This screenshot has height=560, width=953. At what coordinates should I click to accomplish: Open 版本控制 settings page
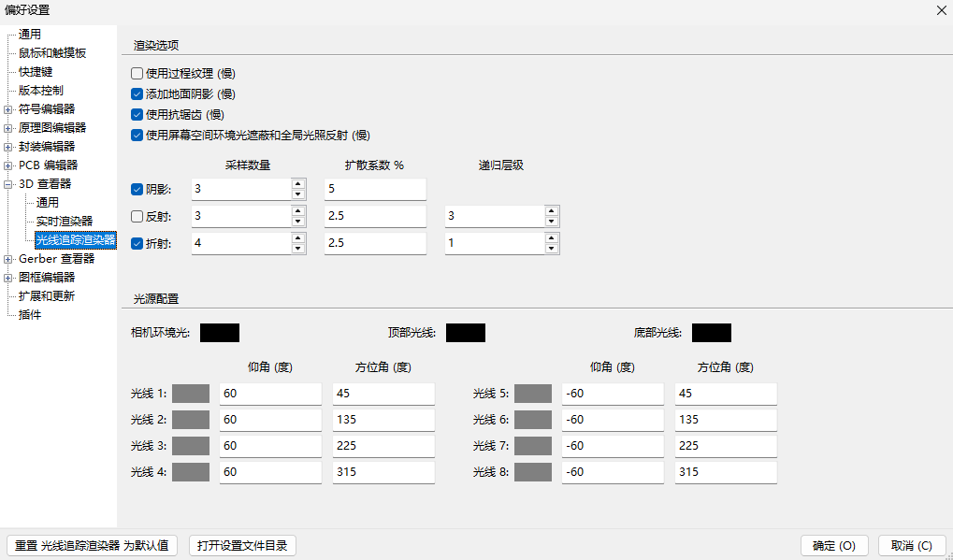click(x=41, y=91)
